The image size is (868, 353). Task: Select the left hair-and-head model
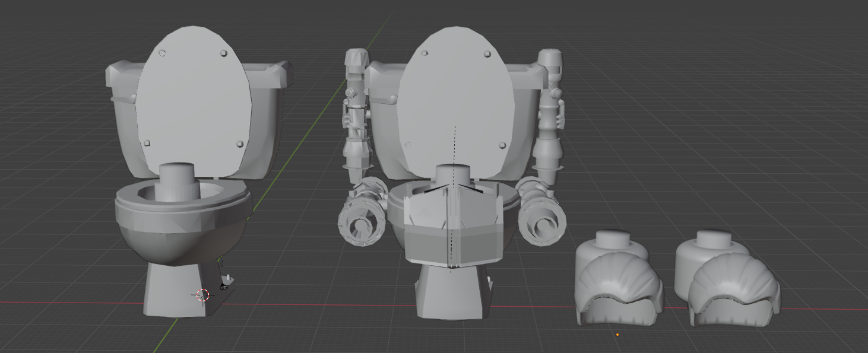[619, 278]
